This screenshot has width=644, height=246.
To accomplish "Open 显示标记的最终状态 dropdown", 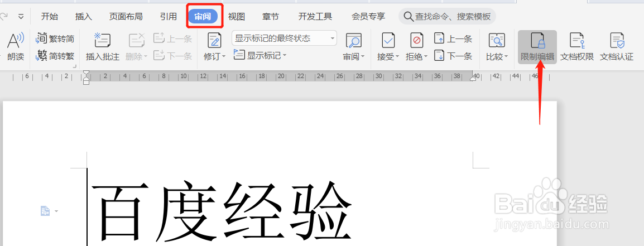I will (x=284, y=38).
